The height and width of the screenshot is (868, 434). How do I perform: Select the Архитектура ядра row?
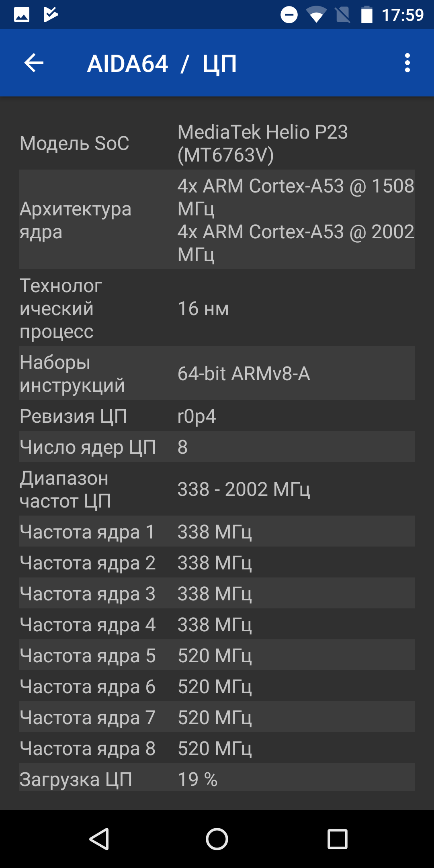click(x=217, y=220)
